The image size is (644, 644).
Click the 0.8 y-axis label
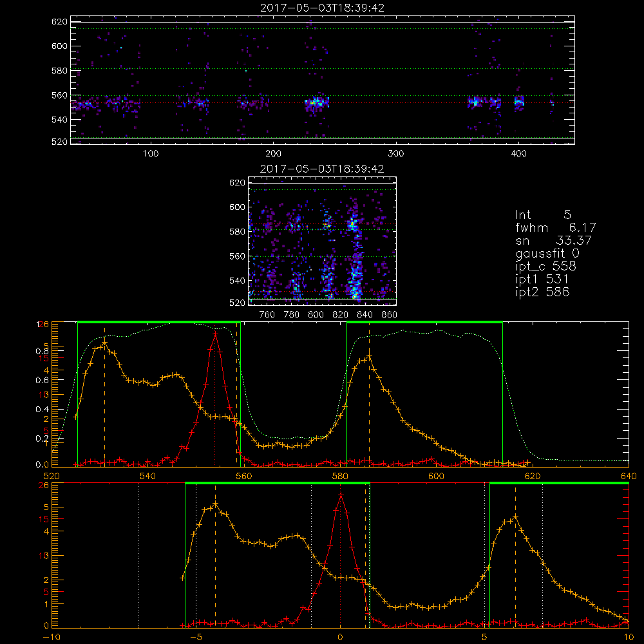42,351
